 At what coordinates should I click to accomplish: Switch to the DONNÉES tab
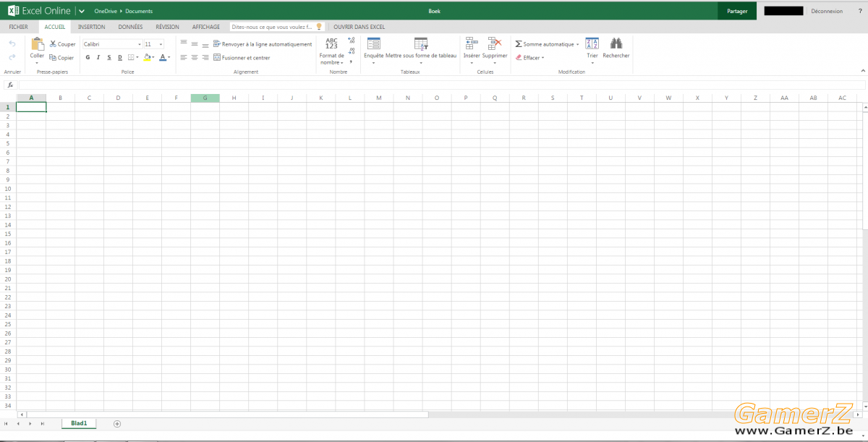pos(131,27)
